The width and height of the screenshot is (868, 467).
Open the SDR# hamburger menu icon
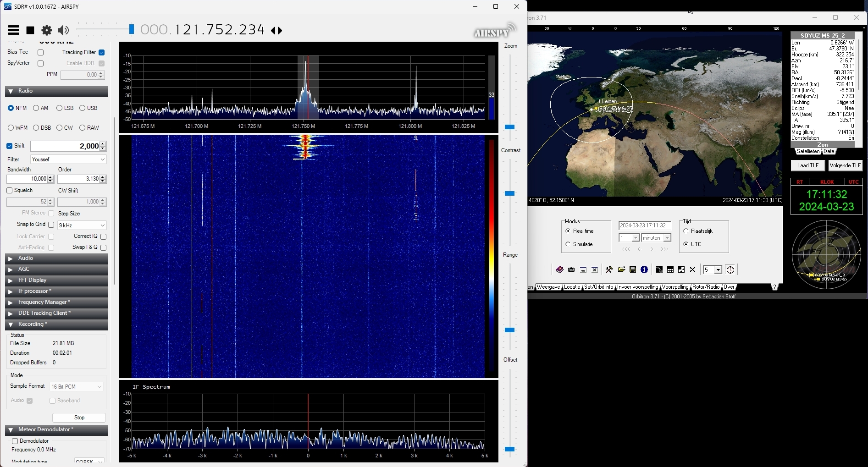coord(14,30)
